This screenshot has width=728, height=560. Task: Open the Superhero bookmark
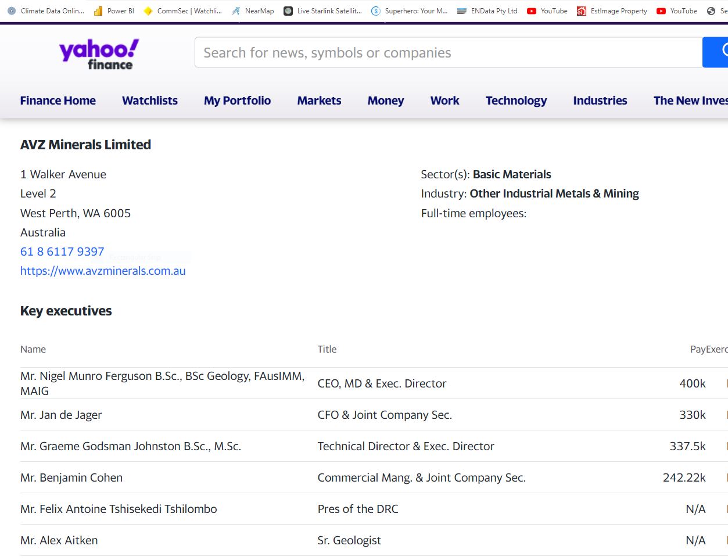click(x=410, y=11)
